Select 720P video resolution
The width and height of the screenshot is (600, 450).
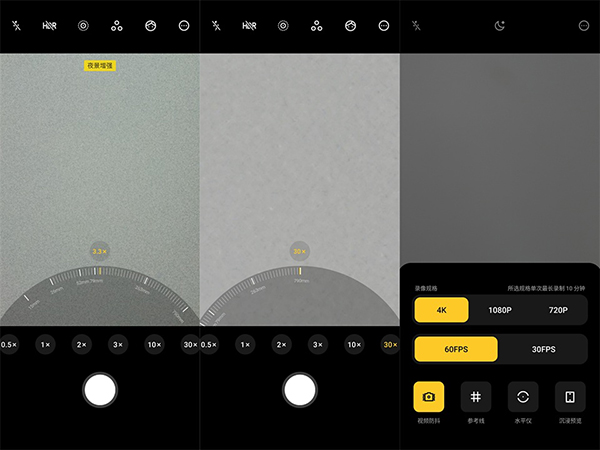click(557, 310)
